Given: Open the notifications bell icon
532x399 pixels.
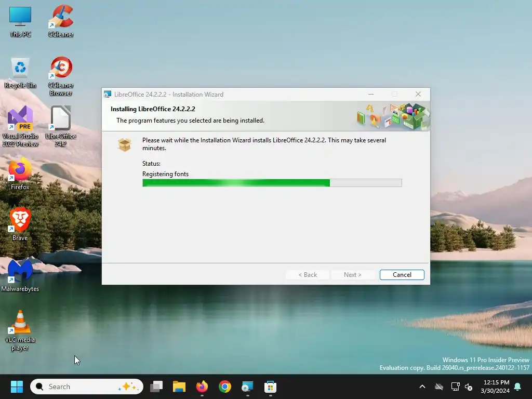Looking at the screenshot, I should [x=518, y=387].
